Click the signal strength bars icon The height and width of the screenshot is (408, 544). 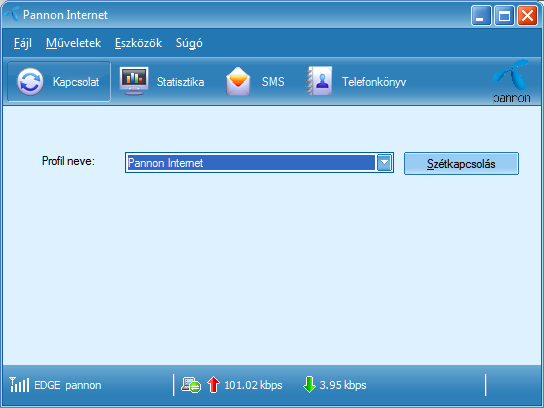tap(19, 385)
